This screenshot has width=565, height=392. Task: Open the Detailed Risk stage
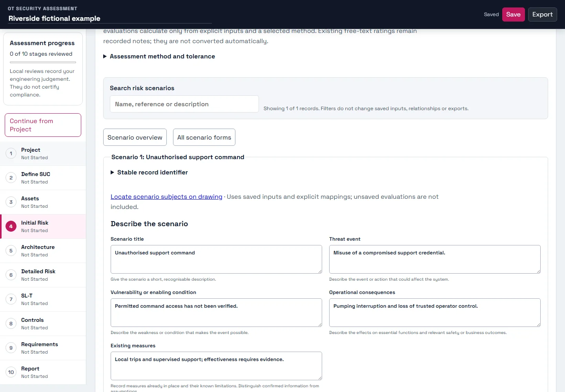(x=43, y=275)
